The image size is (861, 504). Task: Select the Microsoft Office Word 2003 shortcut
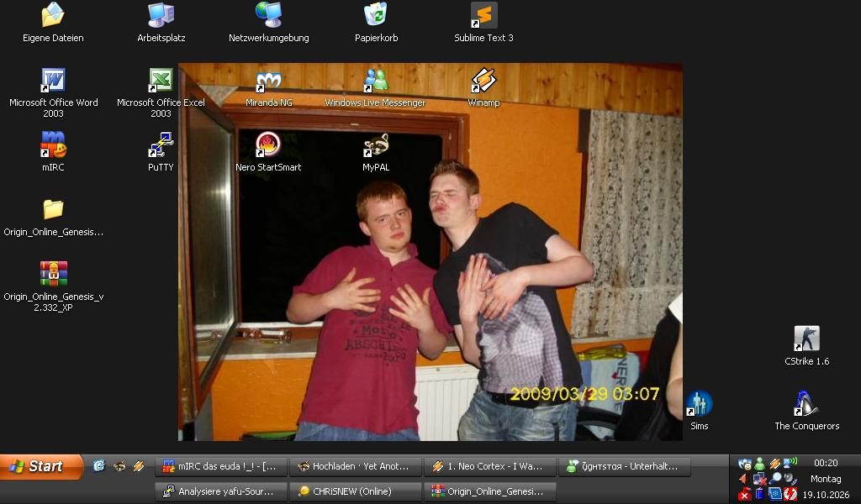tap(53, 92)
